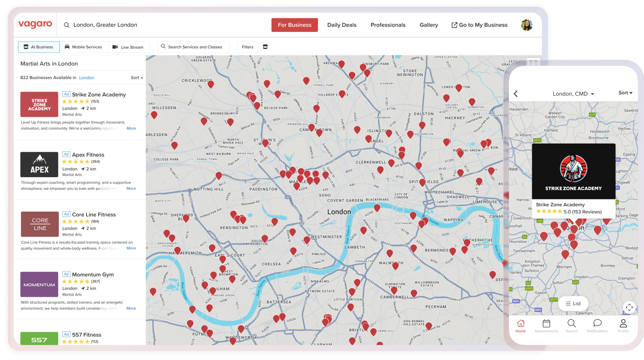Click More under Momentum Gym
The height and width of the screenshot is (360, 644).
pos(131,308)
